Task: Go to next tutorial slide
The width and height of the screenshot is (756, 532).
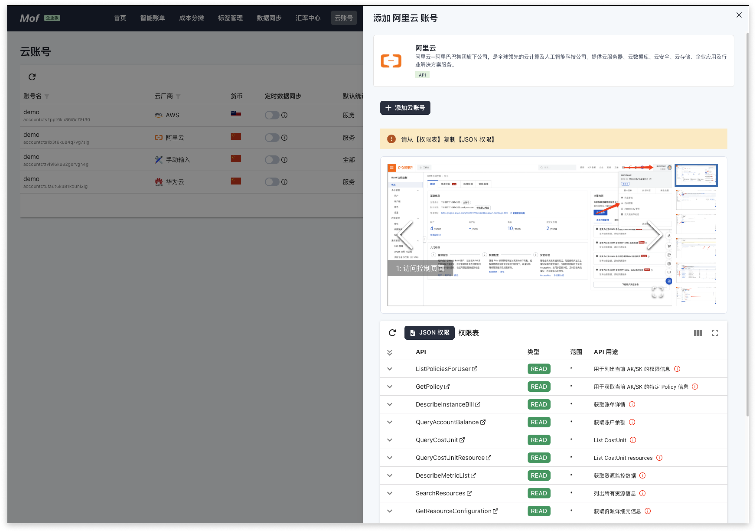Action: coord(654,235)
